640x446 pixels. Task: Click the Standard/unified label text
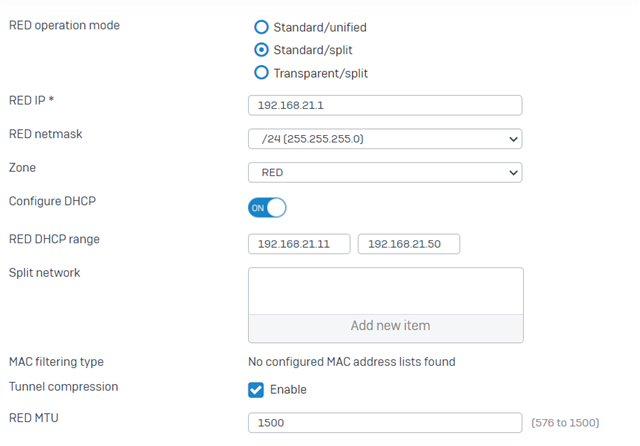point(320,27)
